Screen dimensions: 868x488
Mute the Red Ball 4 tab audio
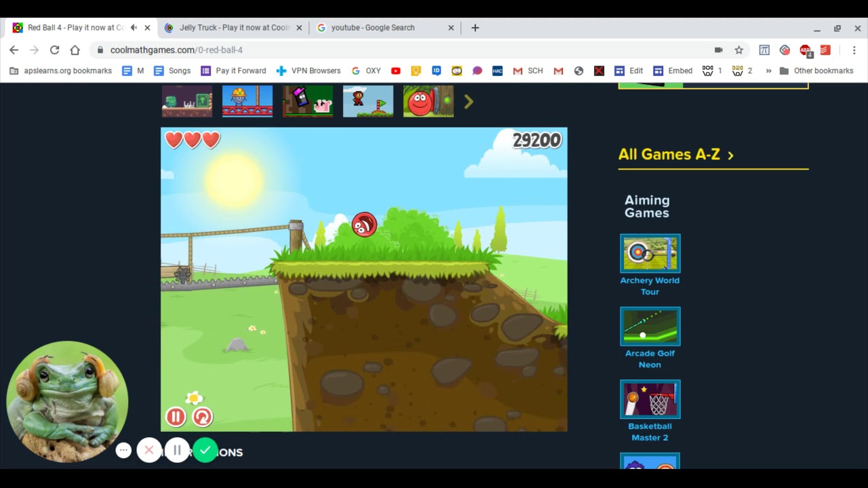134,28
